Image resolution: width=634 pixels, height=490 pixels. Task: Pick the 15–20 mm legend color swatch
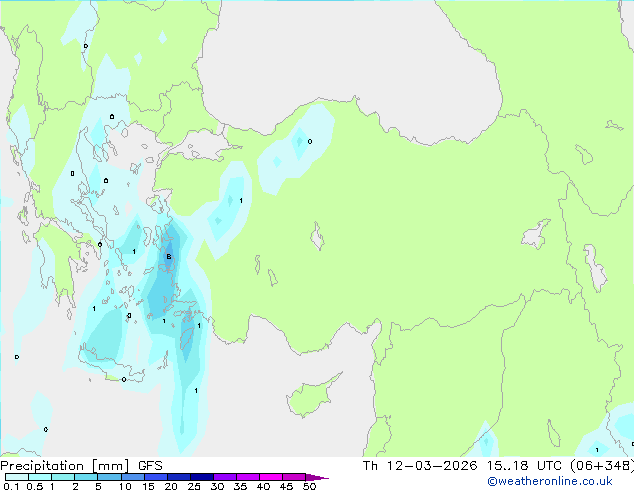tap(156, 477)
